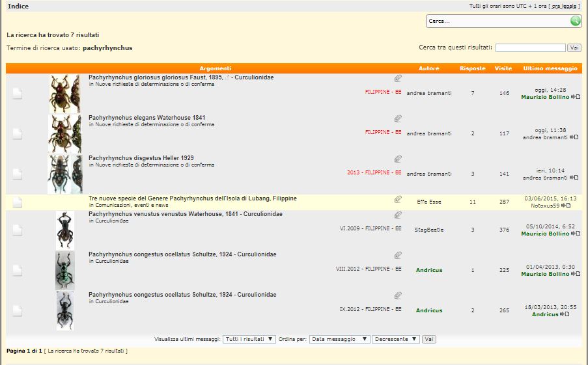
Task: Click beetle thumbnail for Pachyrhynchus venustus
Action: coord(64,230)
